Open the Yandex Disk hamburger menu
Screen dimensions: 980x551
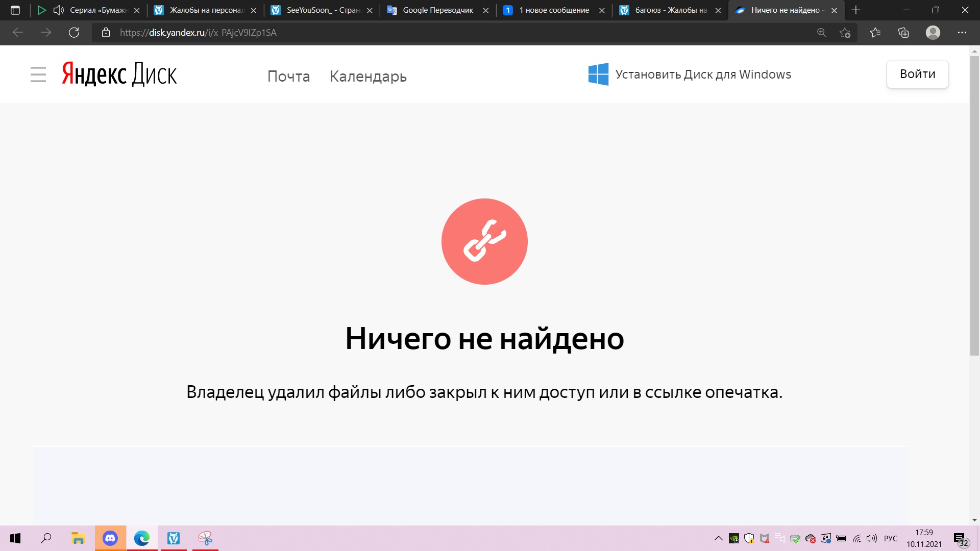point(38,74)
